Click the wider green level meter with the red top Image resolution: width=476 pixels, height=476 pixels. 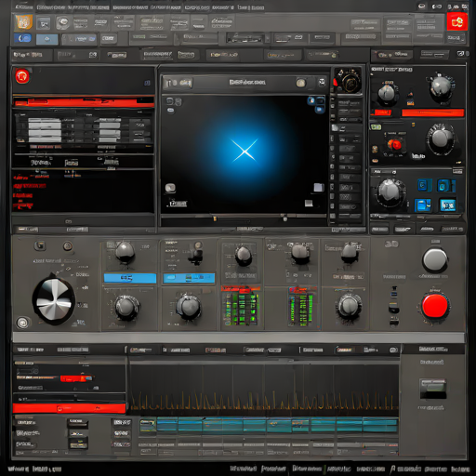[x=241, y=306]
